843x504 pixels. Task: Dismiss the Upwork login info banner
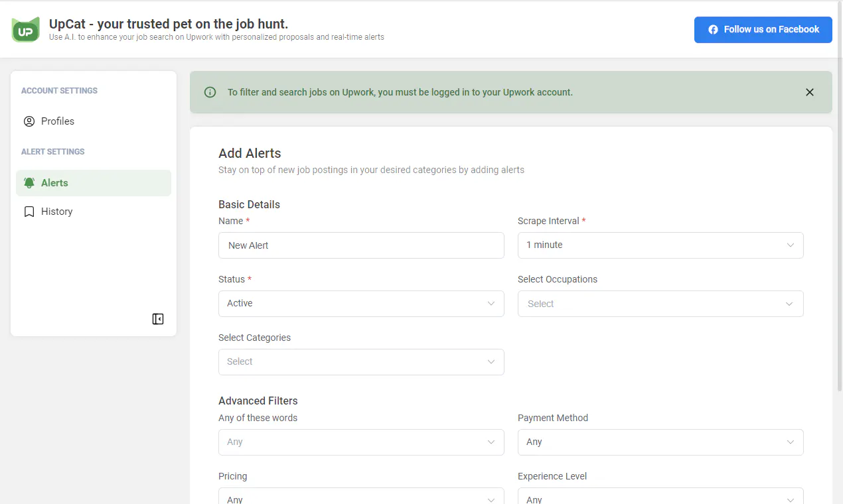[809, 92]
